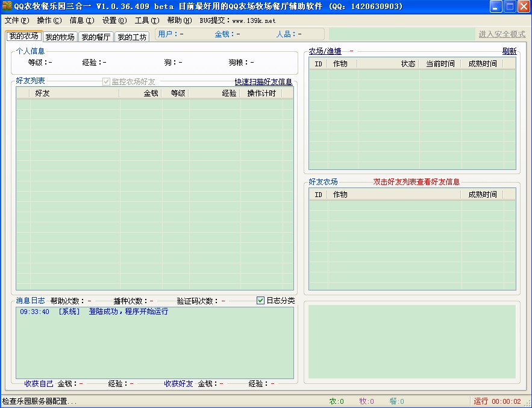The image size is (532, 408).
Task: Click ID header in 农场/渔塘 table
Action: (318, 63)
